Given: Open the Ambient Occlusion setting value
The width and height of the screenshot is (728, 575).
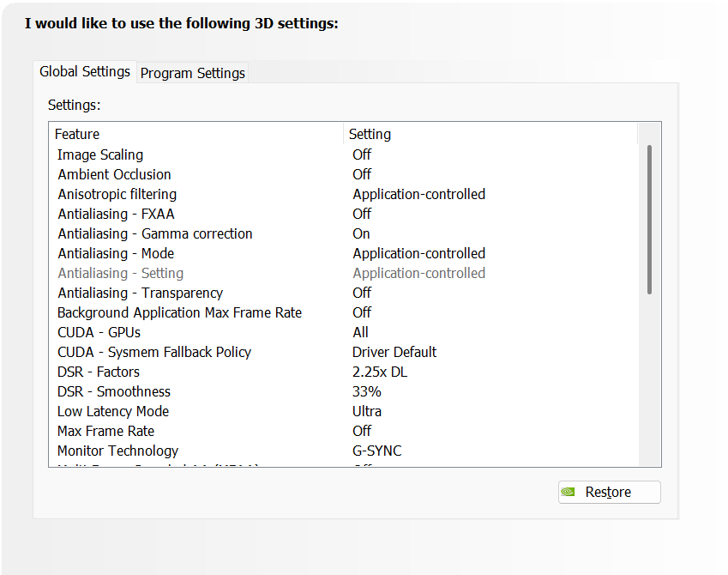Looking at the screenshot, I should coord(362,175).
